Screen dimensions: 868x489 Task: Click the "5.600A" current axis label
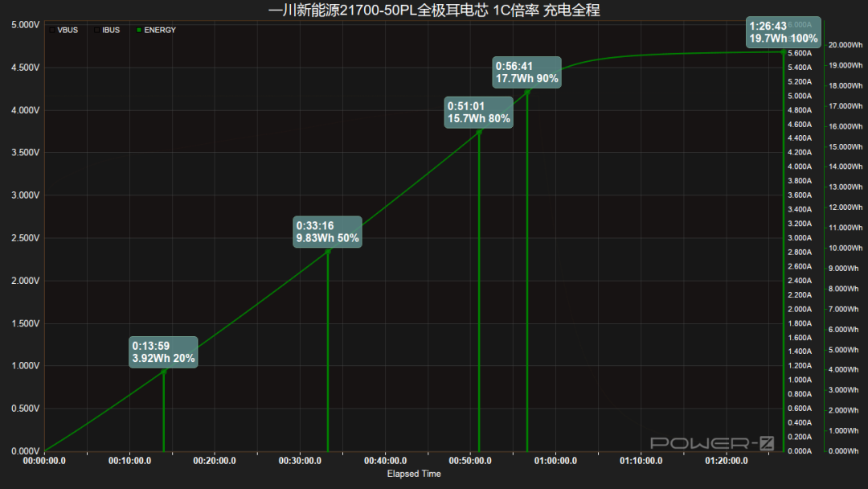point(800,53)
